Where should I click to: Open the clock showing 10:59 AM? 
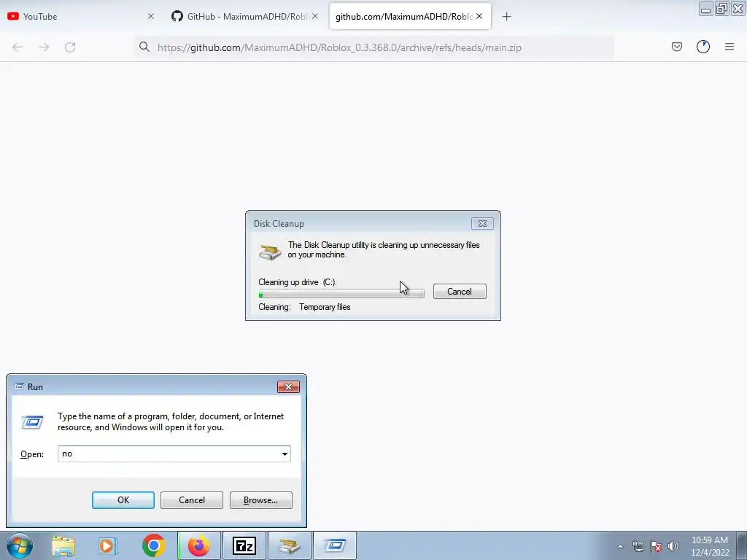(710, 546)
